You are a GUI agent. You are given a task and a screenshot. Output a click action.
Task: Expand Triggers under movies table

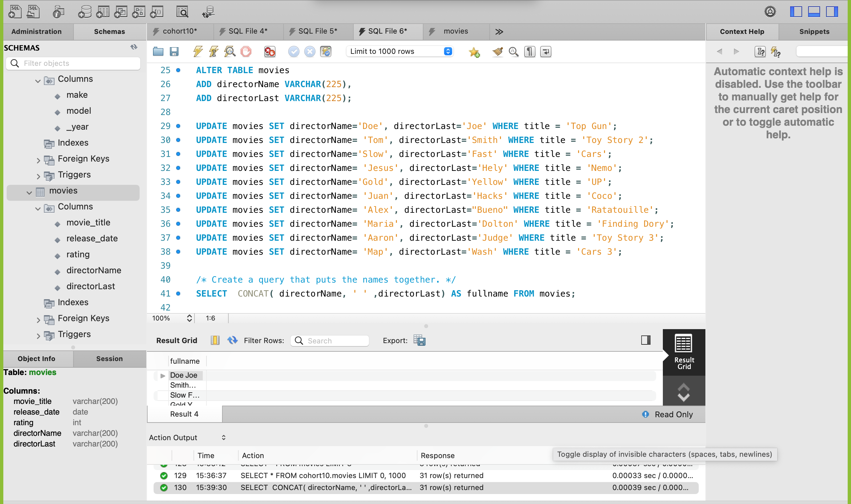[38, 336]
